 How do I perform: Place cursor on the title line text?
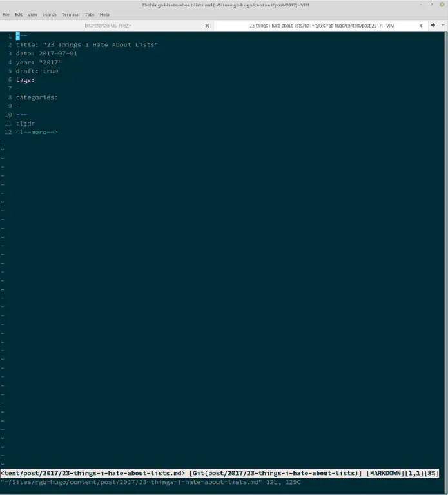87,45
